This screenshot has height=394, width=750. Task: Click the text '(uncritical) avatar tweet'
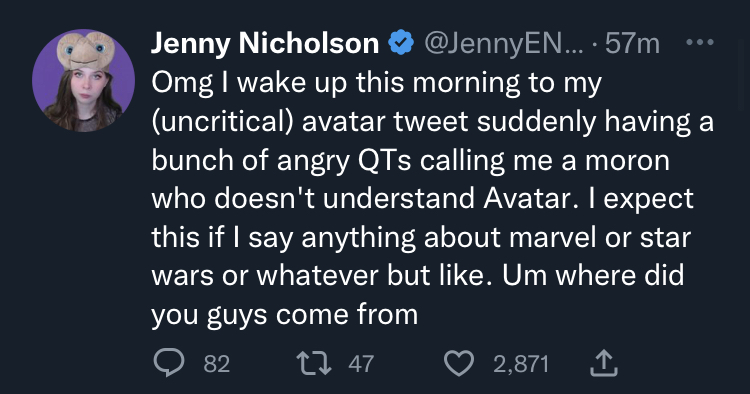click(309, 121)
